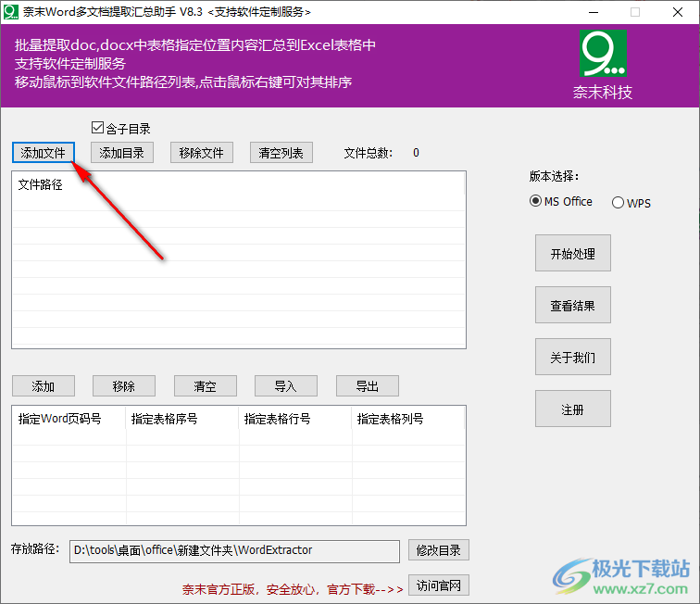Click the 移除 rule button
The height and width of the screenshot is (604, 700).
(124, 386)
